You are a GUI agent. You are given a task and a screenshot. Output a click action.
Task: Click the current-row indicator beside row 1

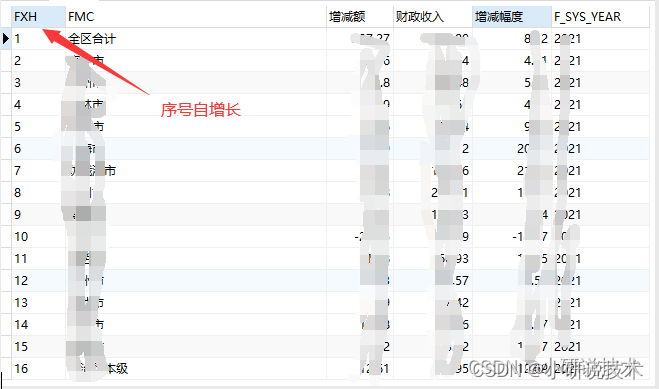[6, 39]
